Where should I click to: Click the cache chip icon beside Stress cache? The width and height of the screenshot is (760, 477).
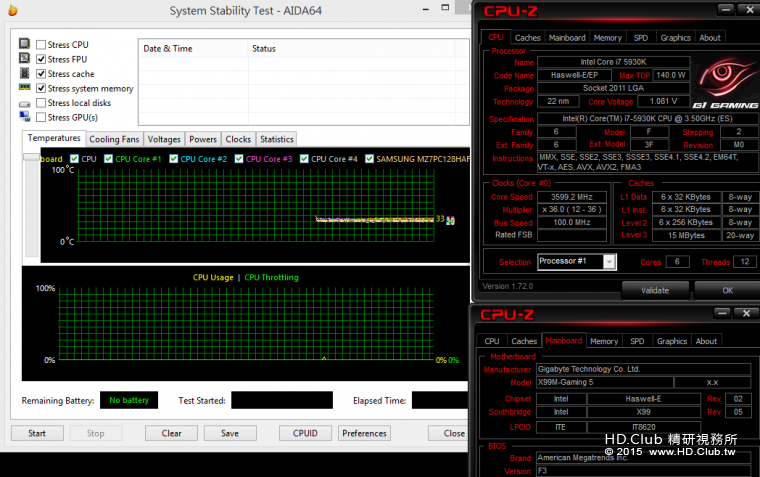click(24, 73)
